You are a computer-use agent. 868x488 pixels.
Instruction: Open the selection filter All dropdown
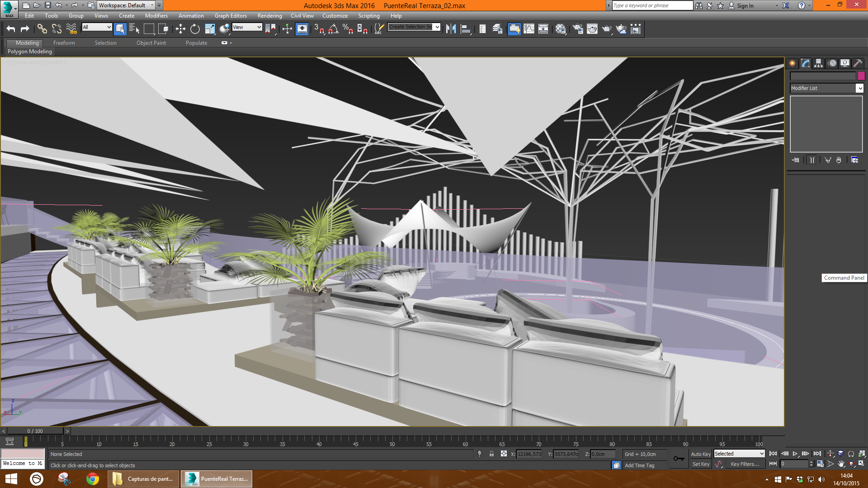tap(97, 27)
